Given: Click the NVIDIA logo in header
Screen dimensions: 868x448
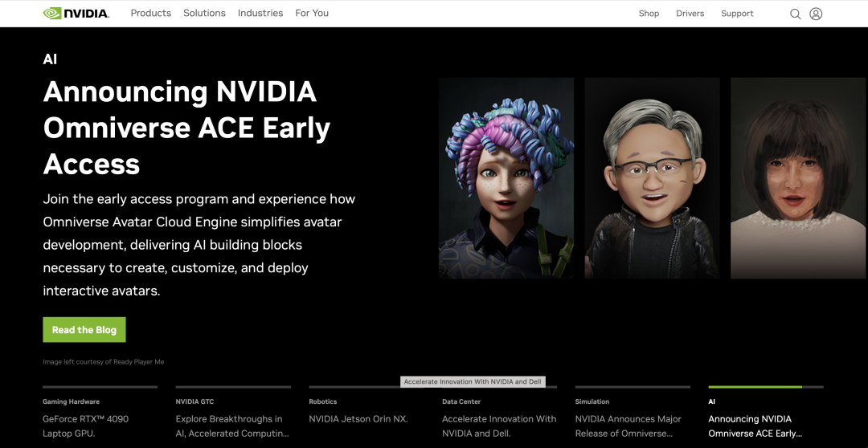Looking at the screenshot, I should coord(76,14).
